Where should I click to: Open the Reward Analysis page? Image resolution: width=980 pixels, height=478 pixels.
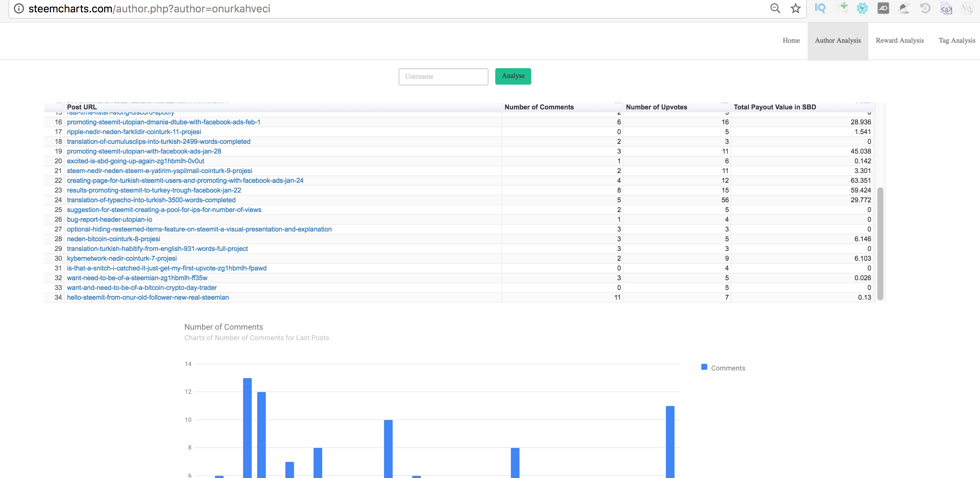point(899,40)
